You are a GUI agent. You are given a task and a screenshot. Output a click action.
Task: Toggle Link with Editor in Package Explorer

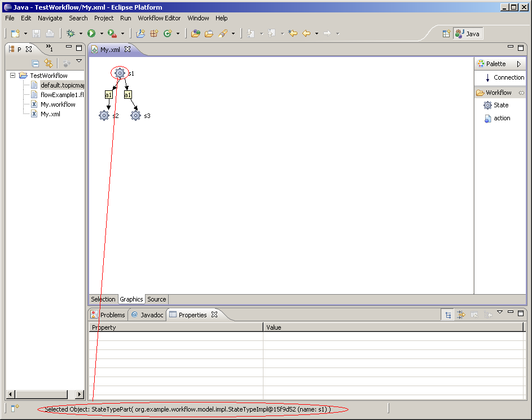(49, 64)
